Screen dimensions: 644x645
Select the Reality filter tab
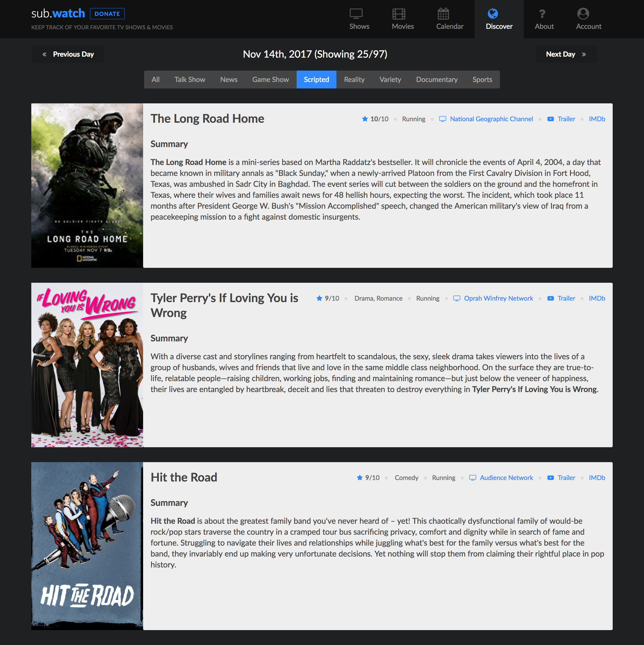click(354, 80)
